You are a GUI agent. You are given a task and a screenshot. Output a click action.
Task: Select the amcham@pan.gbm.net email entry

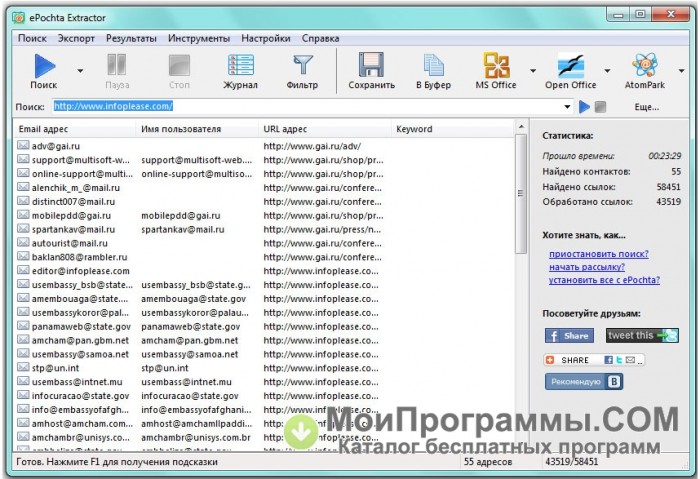(x=80, y=340)
